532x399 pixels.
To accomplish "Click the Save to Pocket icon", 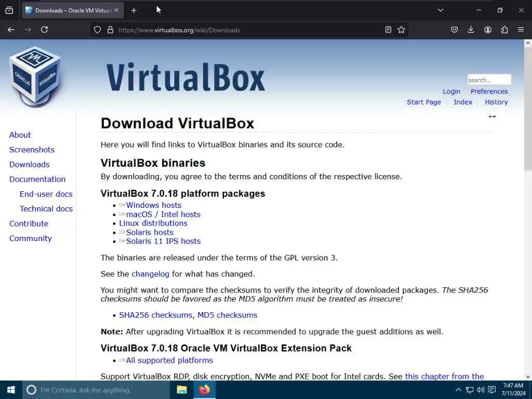I will point(454,30).
